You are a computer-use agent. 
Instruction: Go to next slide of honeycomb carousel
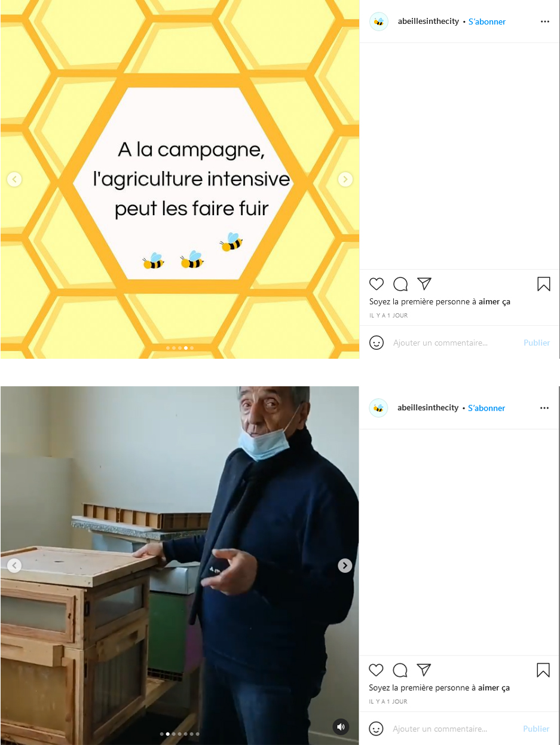pyautogui.click(x=345, y=179)
